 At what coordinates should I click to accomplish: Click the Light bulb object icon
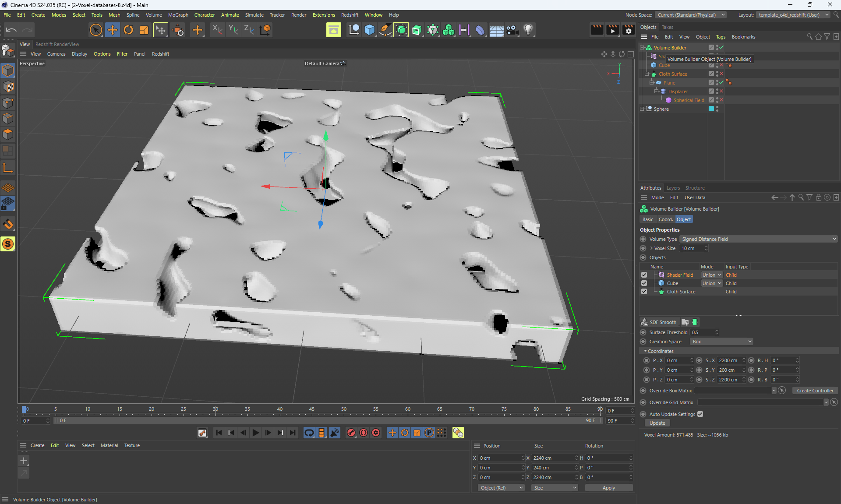coord(528,30)
